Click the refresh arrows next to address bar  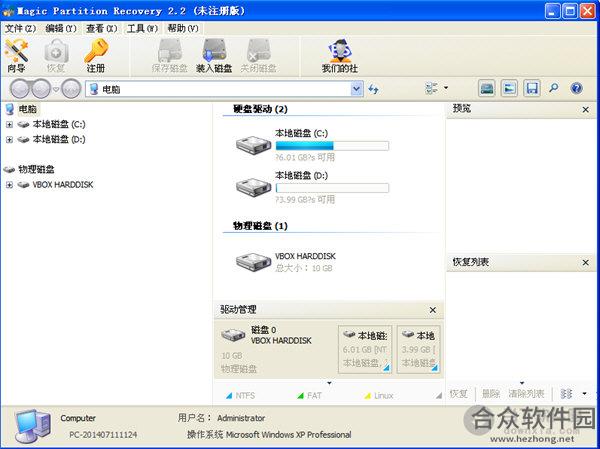tap(373, 89)
